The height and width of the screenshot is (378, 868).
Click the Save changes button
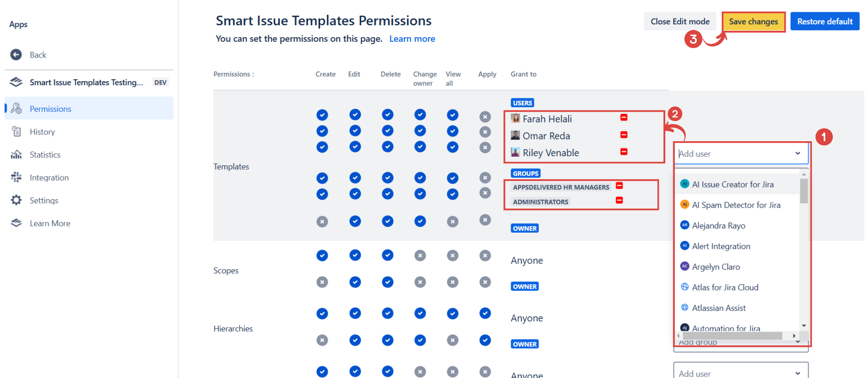pyautogui.click(x=753, y=22)
